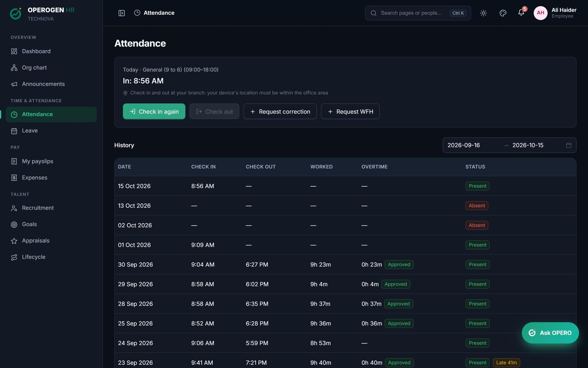Collapse the sidebar panel icon
Image resolution: width=588 pixels, height=368 pixels.
pos(122,13)
